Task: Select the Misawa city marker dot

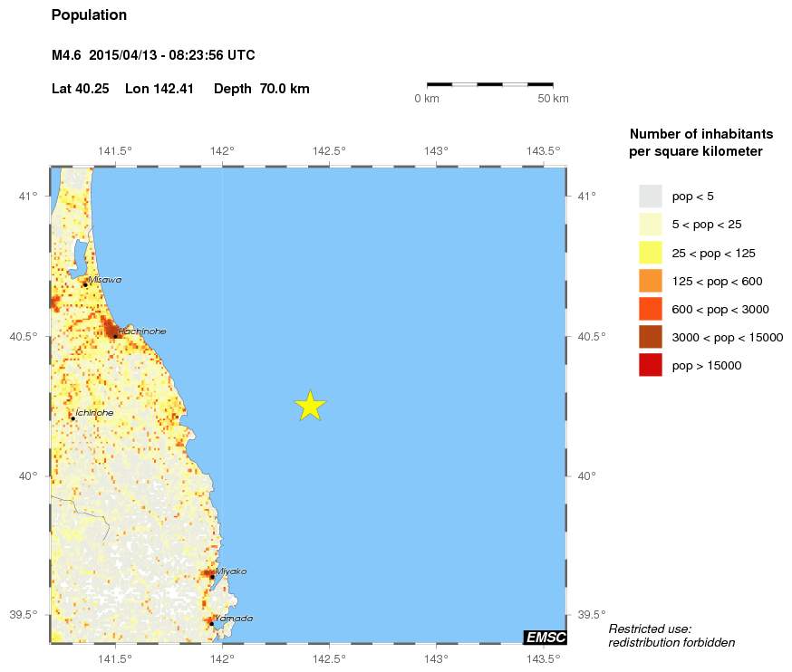Action: (85, 284)
